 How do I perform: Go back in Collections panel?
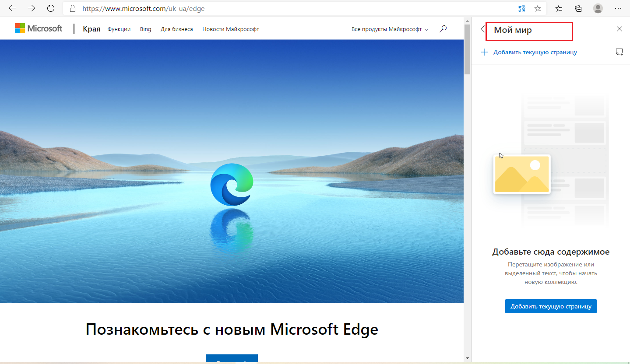482,29
